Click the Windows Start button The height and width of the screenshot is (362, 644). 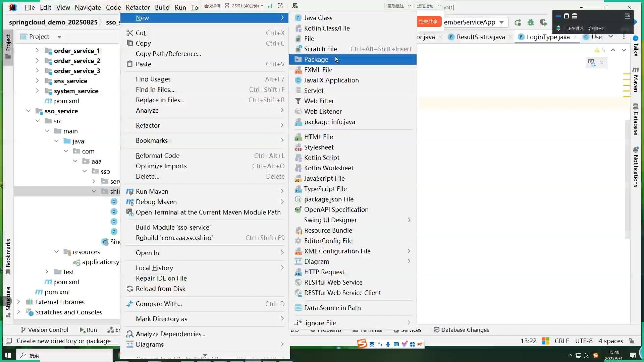tap(8, 355)
